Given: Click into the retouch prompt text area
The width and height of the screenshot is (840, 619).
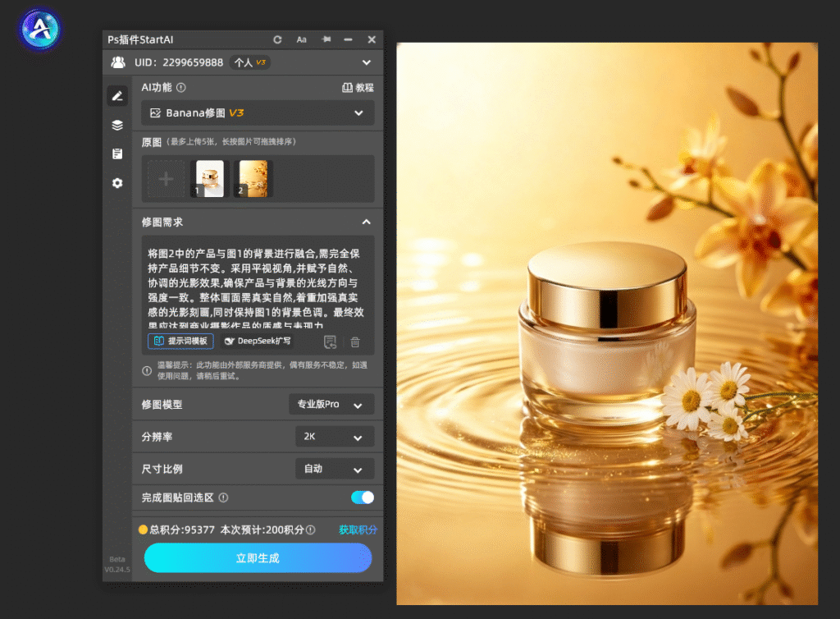Looking at the screenshot, I should pyautogui.click(x=258, y=288).
